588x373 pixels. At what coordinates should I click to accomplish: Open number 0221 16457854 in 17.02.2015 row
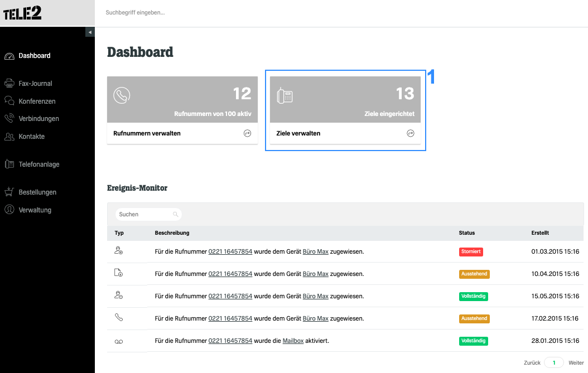[230, 319]
